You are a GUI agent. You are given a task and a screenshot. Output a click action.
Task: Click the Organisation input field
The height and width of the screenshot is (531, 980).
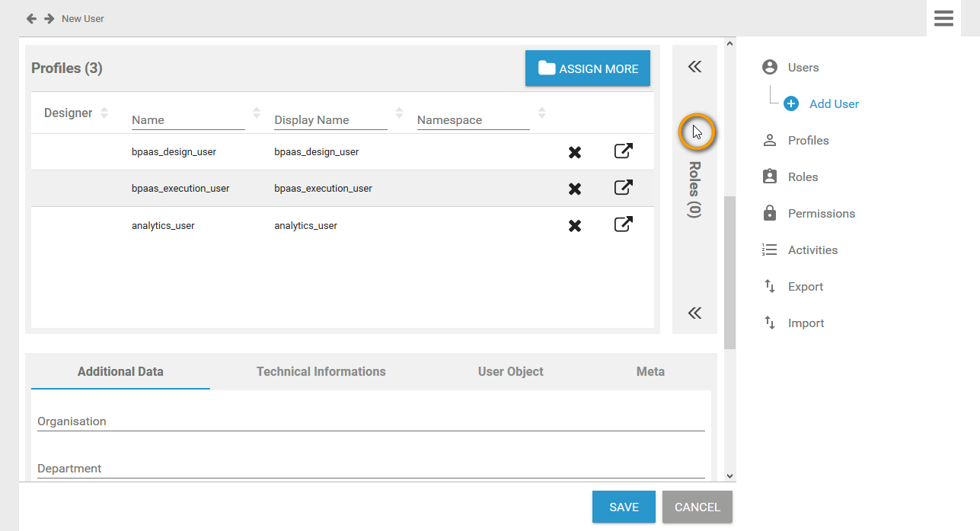(371, 421)
